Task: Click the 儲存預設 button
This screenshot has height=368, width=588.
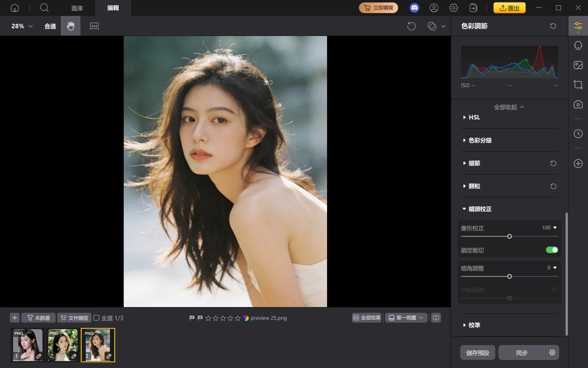Action: coord(477,352)
